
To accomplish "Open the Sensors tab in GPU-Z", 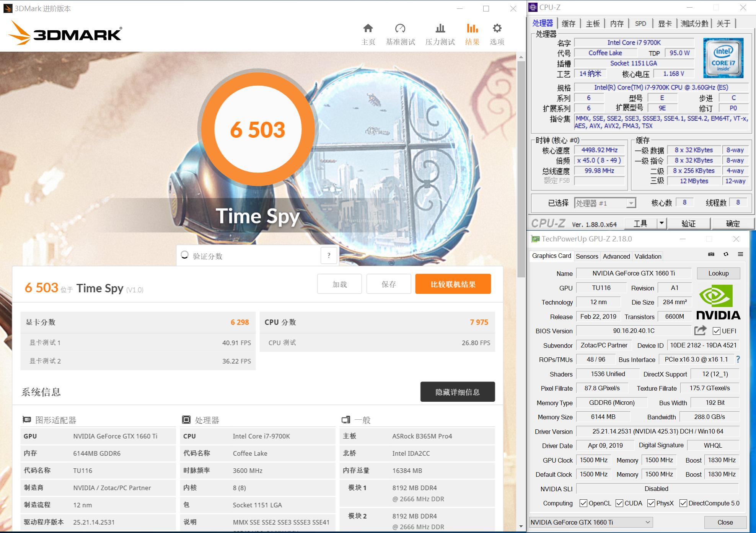I will tap(587, 256).
